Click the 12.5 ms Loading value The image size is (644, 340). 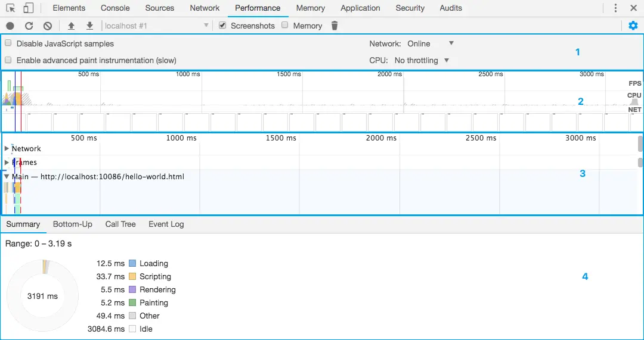[x=111, y=263]
